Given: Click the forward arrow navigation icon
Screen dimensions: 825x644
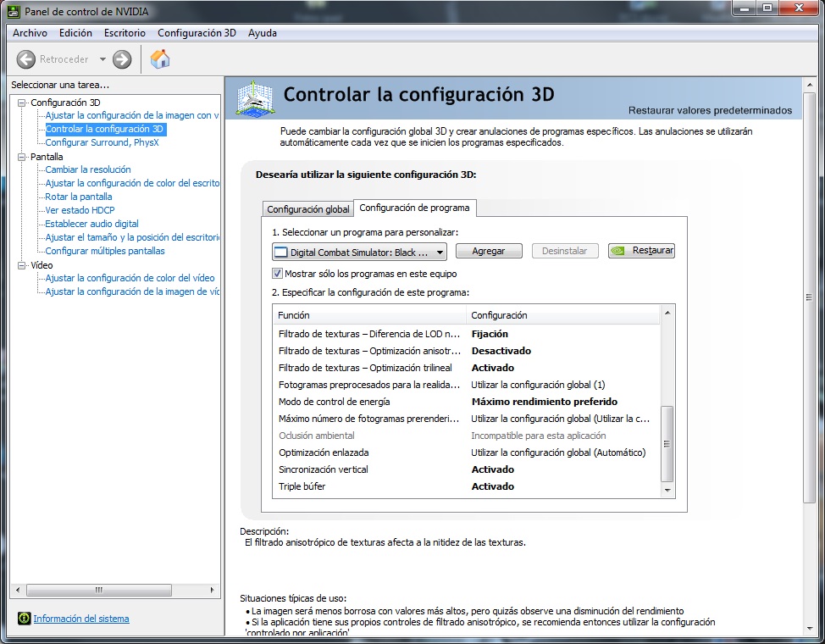Looking at the screenshot, I should (122, 59).
